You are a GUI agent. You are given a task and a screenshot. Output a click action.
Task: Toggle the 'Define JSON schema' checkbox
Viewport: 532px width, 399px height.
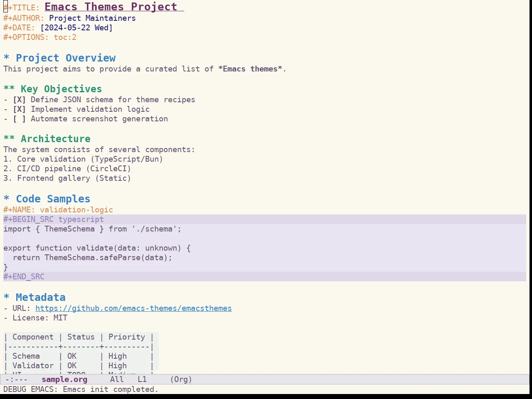pyautogui.click(x=19, y=100)
